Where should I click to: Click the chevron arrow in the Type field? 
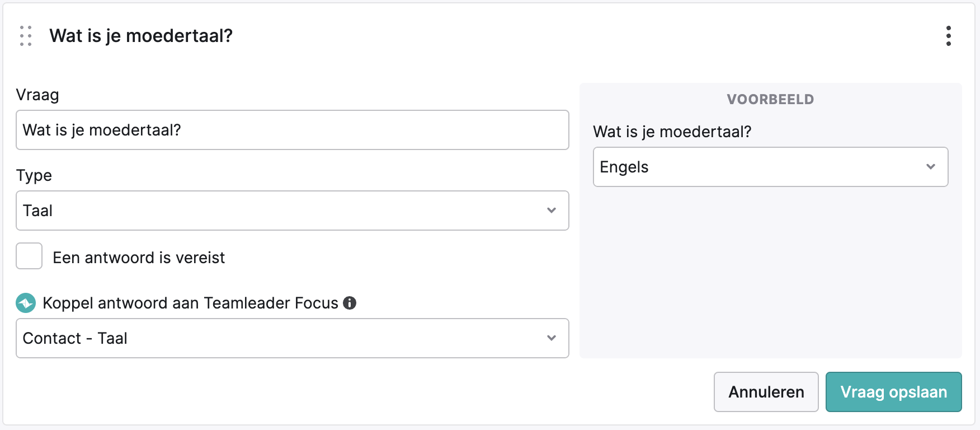(x=552, y=211)
